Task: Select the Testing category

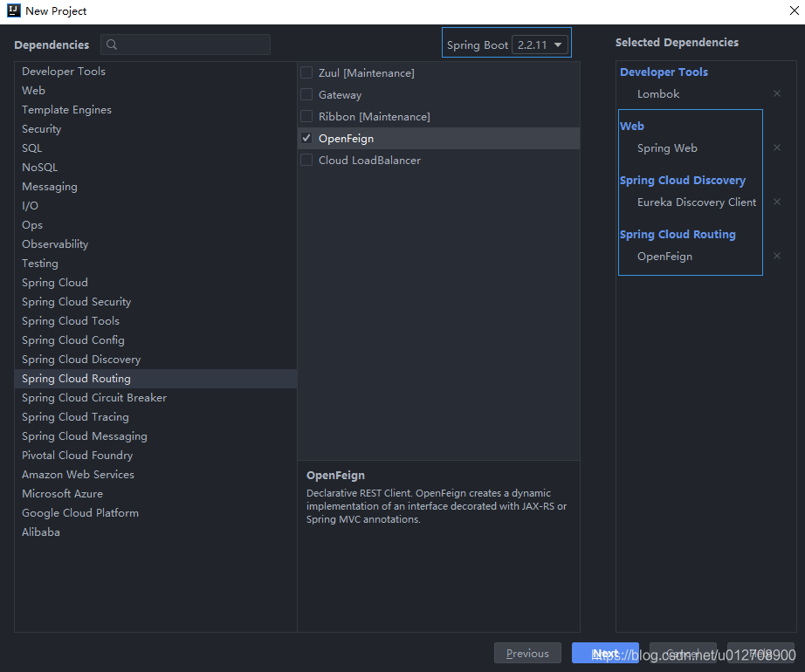Action: point(155,264)
